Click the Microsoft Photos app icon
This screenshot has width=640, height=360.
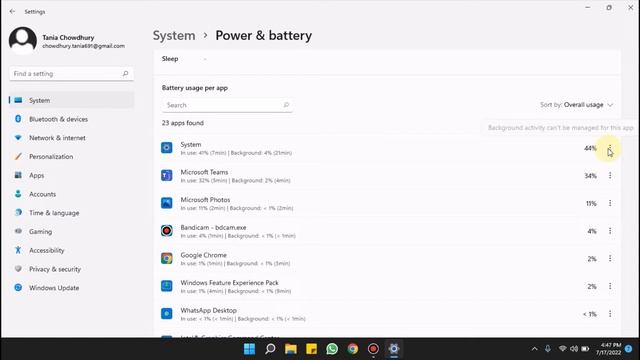(167, 203)
